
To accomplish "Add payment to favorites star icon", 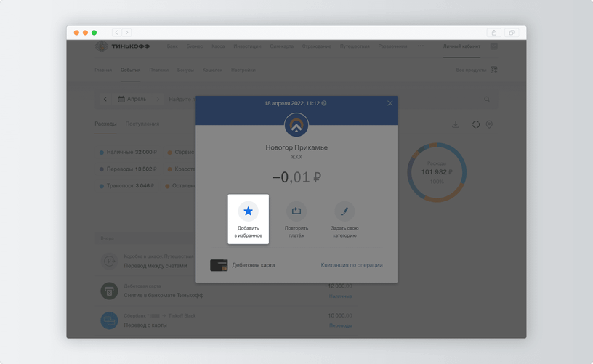I will click(x=248, y=211).
